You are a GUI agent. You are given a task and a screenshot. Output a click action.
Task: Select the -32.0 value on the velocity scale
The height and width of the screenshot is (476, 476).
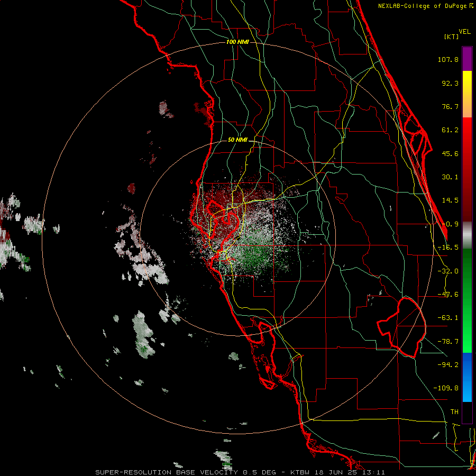click(448, 271)
